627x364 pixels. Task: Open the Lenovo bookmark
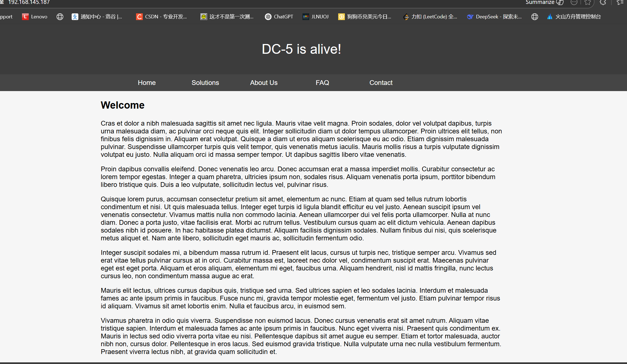click(35, 17)
